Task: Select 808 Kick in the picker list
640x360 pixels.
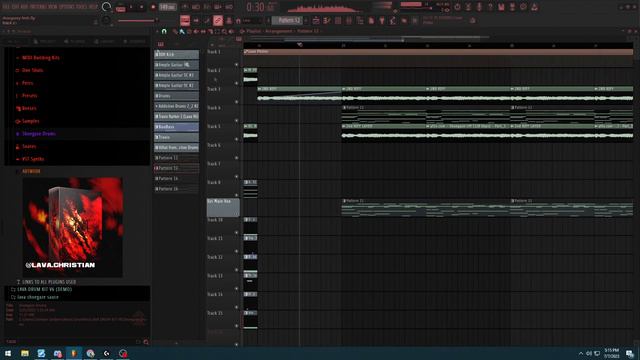Action: (x=176, y=54)
